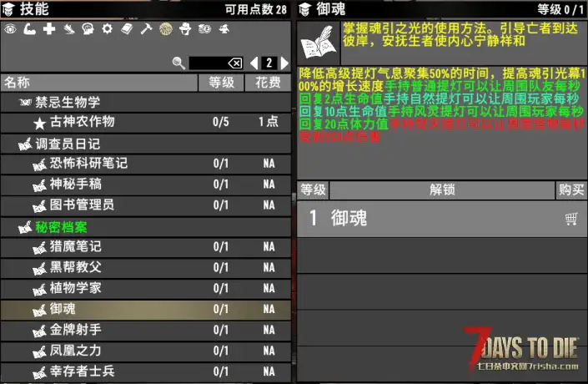This screenshot has width=588, height=384.
Task: Select the plus cross Fortitude icon
Action: coord(49,29)
